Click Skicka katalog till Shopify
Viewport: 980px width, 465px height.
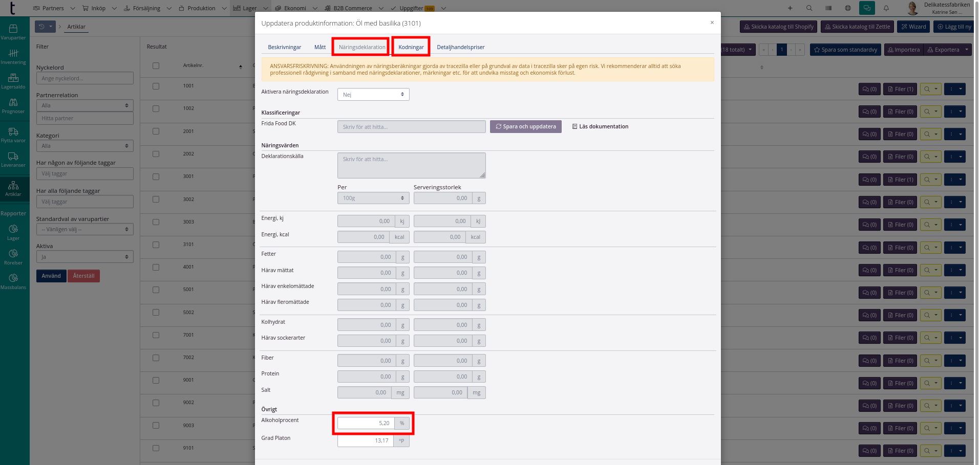(x=778, y=27)
